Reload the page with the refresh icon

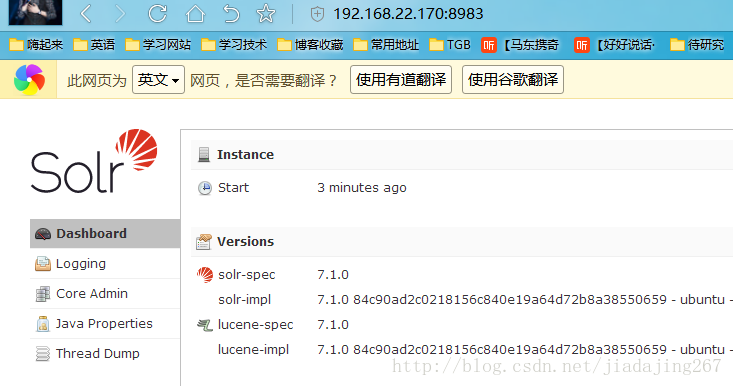158,13
